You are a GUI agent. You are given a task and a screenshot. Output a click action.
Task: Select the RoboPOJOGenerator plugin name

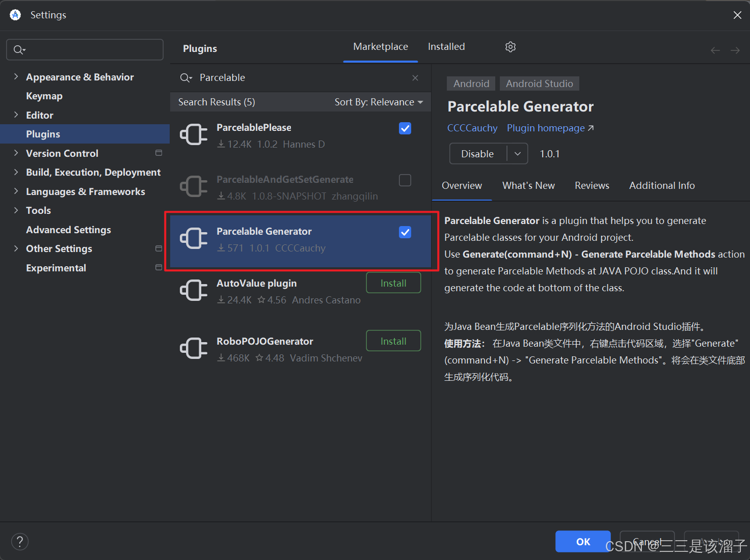pyautogui.click(x=265, y=342)
